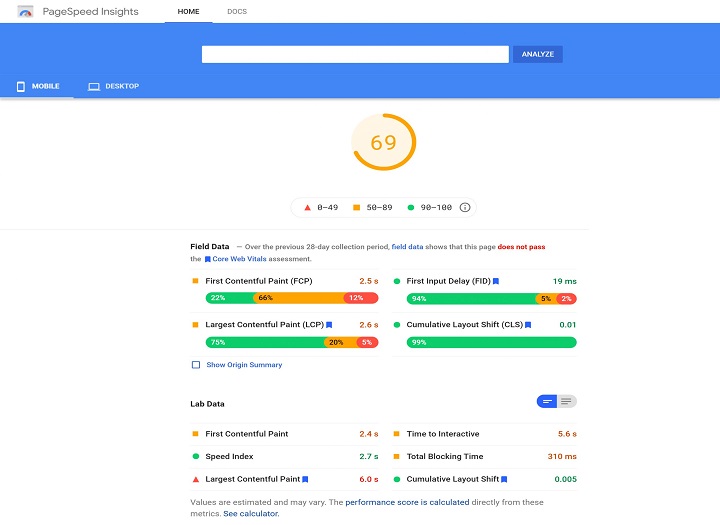Open the field data link
This screenshot has height=525, width=720.
(x=407, y=247)
